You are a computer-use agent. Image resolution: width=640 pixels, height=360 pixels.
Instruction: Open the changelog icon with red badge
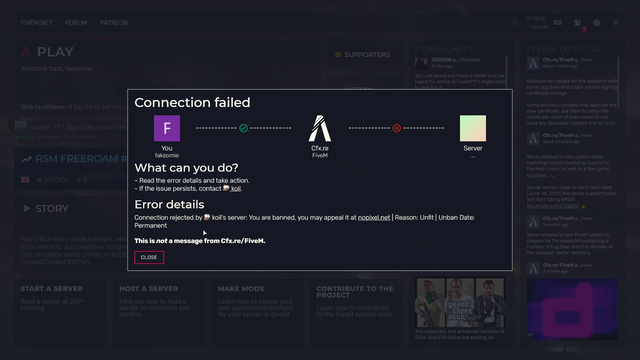[577, 23]
